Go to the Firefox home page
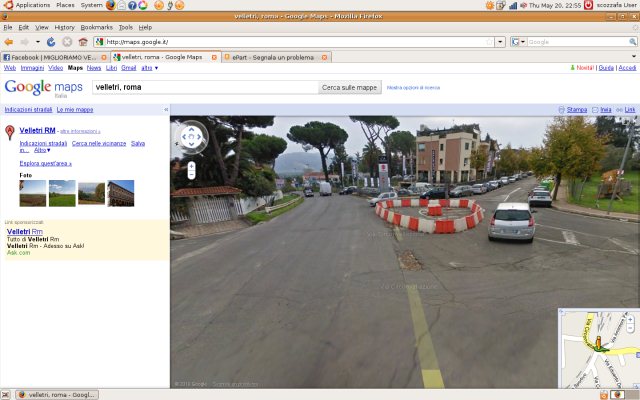The image size is (640, 400). pyautogui.click(x=82, y=42)
